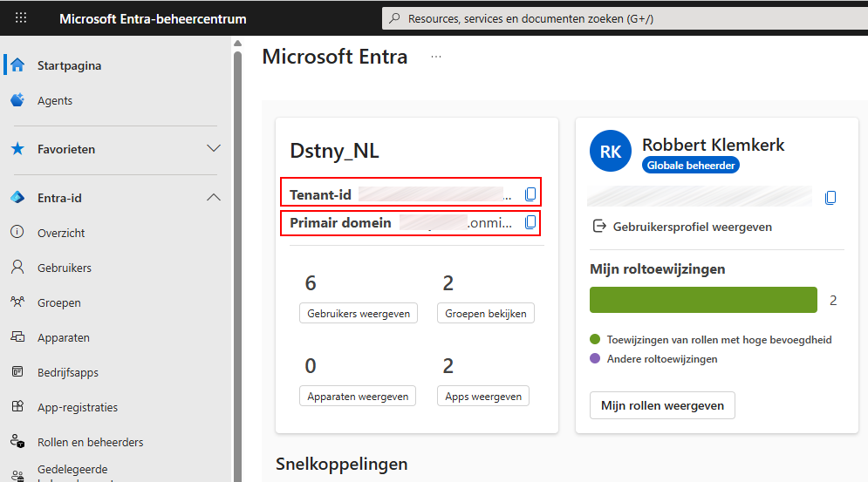
Task: Click the Mijn roltoewijzingen heading
Action: [657, 269]
